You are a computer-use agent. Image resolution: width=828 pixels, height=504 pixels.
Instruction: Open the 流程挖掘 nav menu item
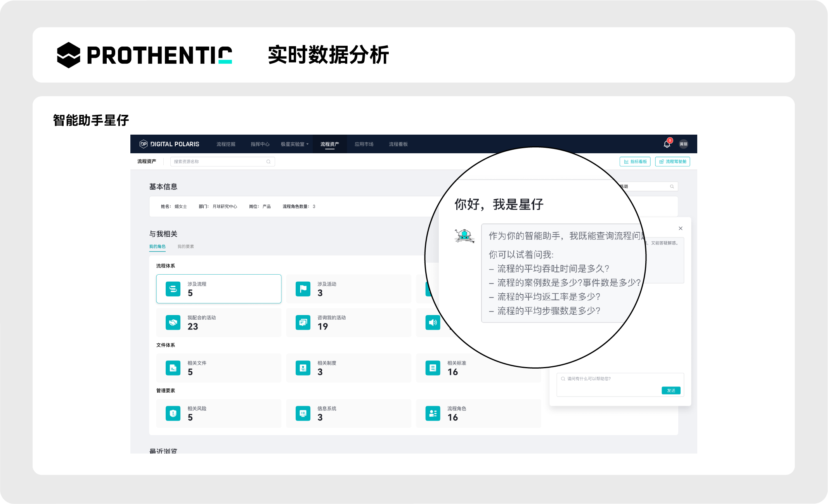click(x=226, y=144)
